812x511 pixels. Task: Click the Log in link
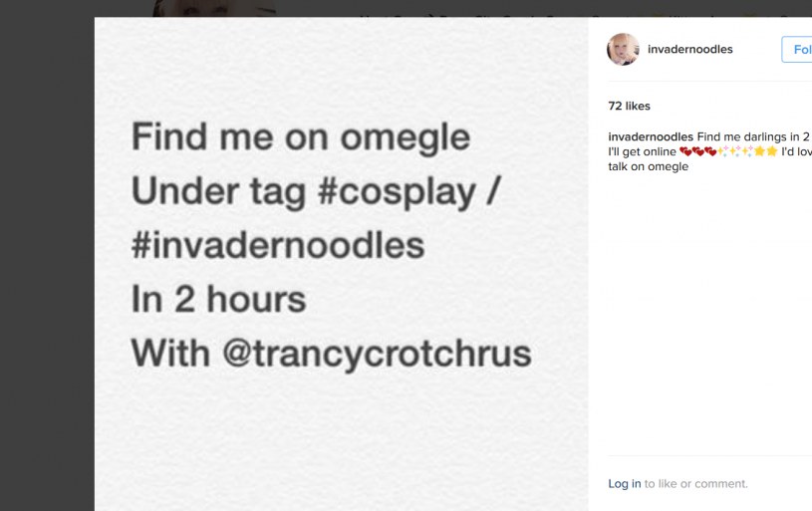pos(625,484)
